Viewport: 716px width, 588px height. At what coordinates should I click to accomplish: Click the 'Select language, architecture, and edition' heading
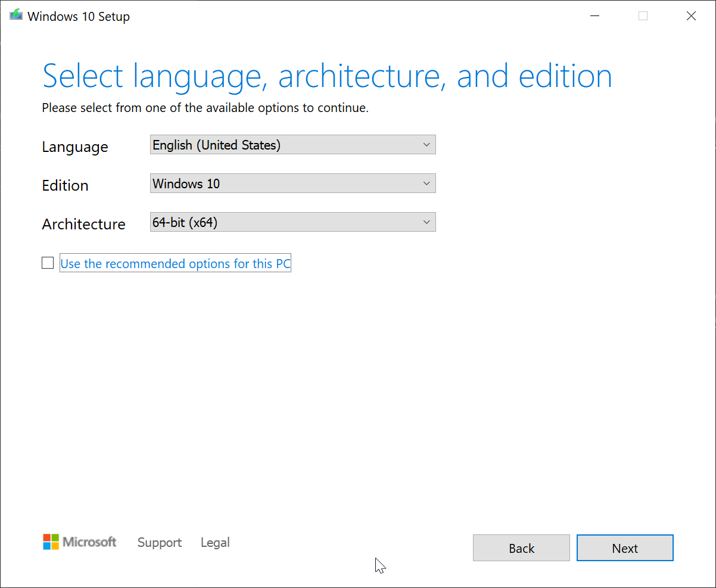pyautogui.click(x=327, y=77)
